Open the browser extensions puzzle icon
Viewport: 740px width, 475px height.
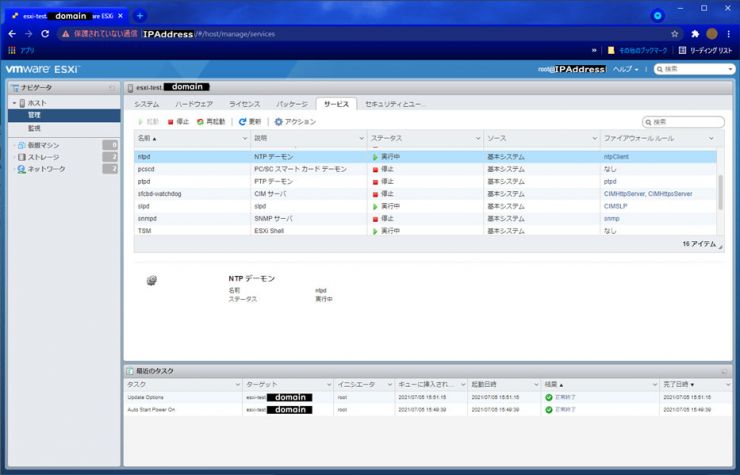[x=695, y=34]
